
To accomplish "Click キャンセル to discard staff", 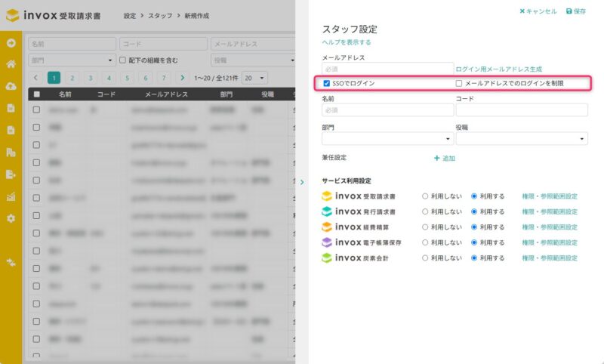I will click(538, 11).
